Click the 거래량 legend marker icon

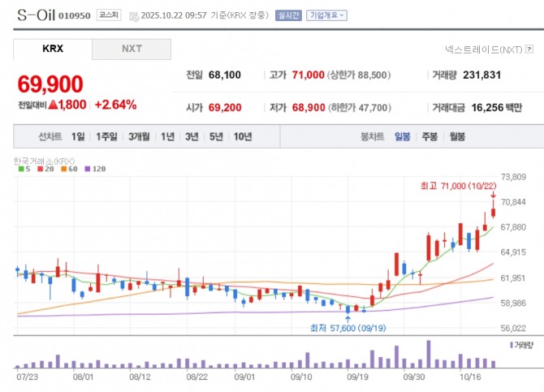[x=512, y=345]
